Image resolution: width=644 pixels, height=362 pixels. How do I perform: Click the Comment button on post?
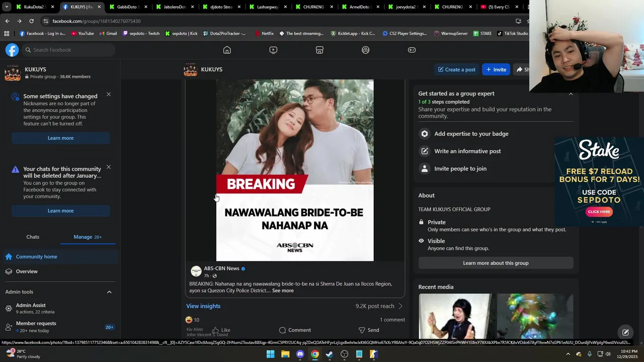click(x=295, y=330)
